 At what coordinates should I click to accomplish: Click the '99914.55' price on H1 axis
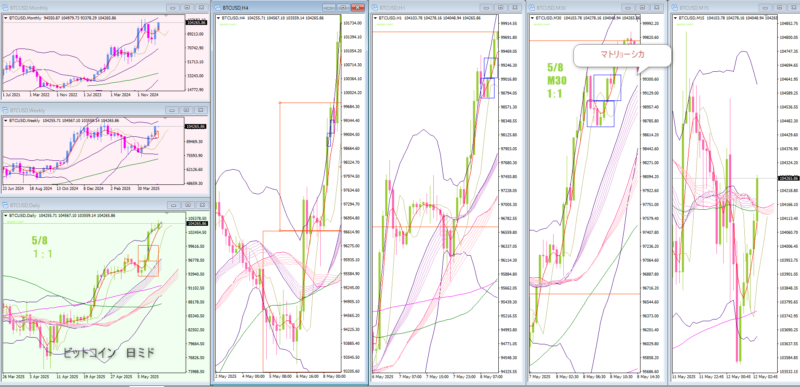[509, 23]
